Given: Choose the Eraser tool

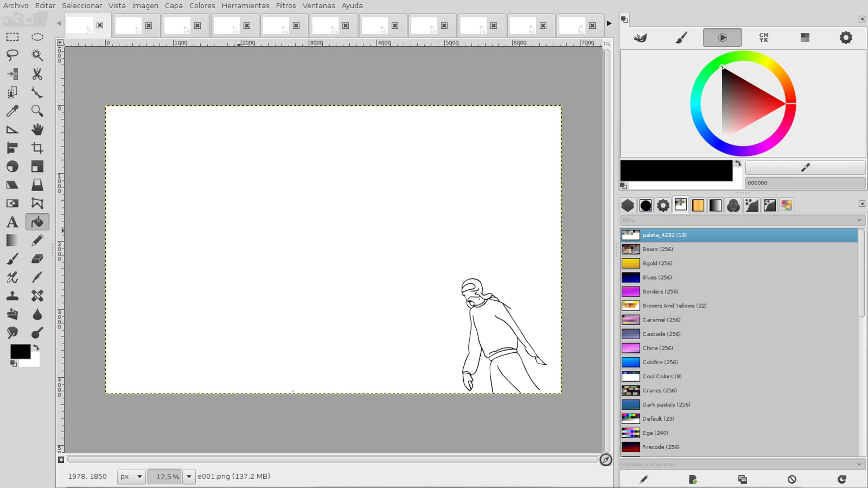Looking at the screenshot, I should (37, 259).
